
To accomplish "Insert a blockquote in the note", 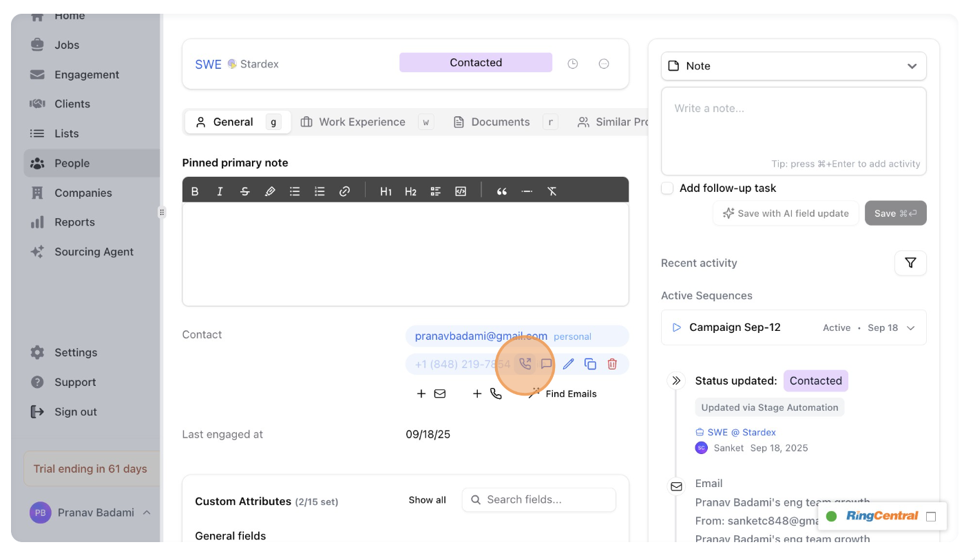I will coord(502,191).
